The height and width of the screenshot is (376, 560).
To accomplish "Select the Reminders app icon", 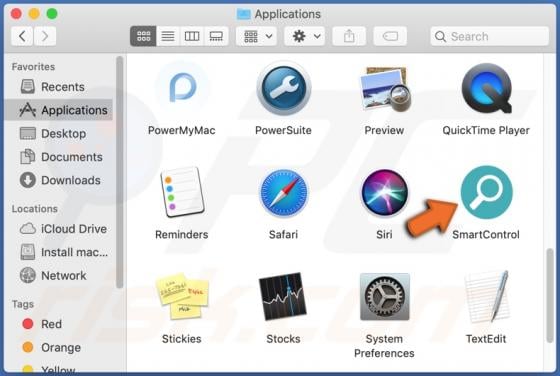I will click(182, 192).
